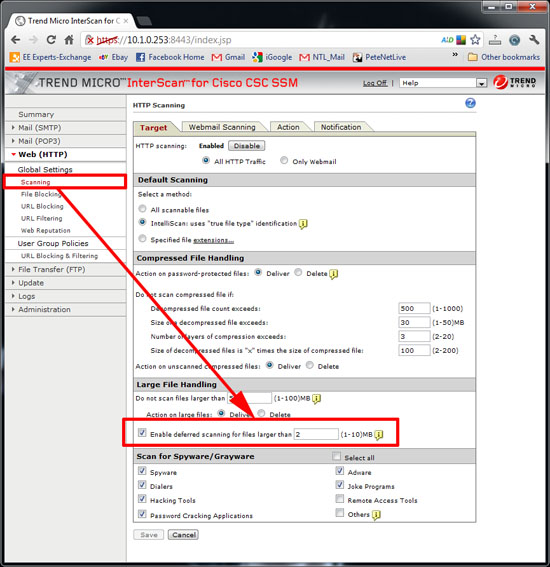Reload the page with refresh icon

(x=51, y=39)
